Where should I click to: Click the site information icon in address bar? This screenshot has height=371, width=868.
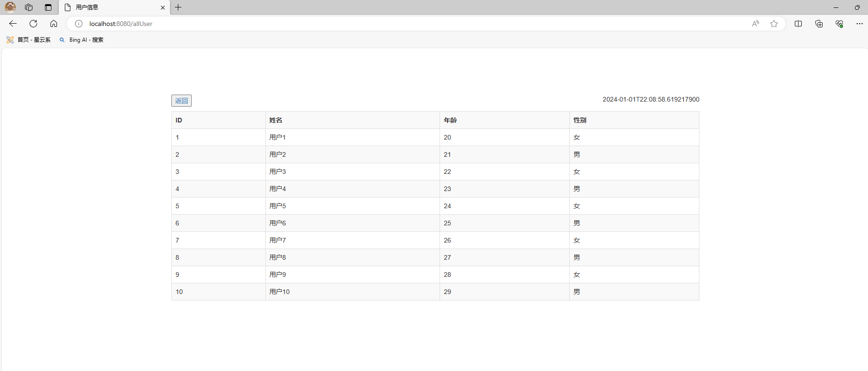[79, 24]
